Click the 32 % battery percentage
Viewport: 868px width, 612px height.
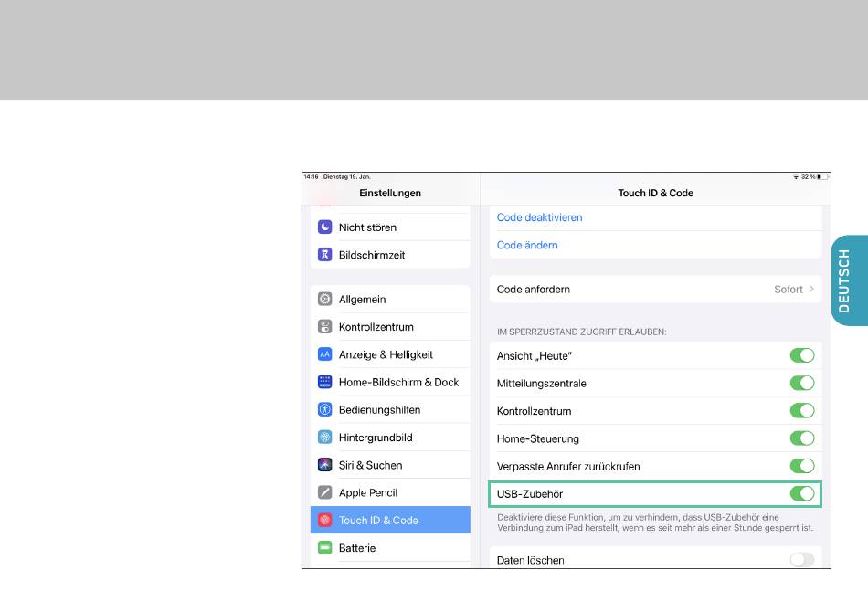pos(809,177)
